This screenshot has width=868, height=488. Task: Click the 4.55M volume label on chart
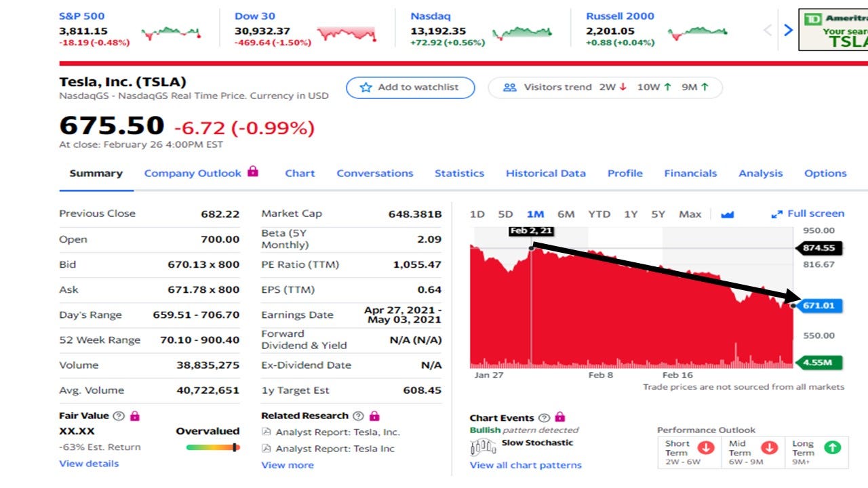point(818,363)
